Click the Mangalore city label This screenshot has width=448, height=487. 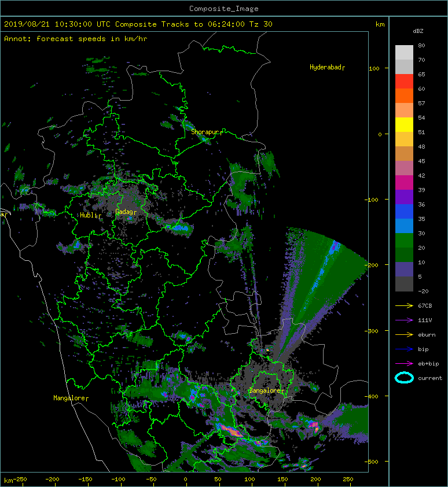pyautogui.click(x=71, y=398)
